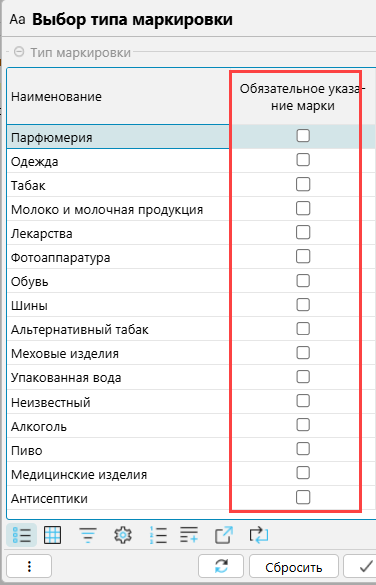Open the three-dots more options button
The image size is (376, 585).
29,567
